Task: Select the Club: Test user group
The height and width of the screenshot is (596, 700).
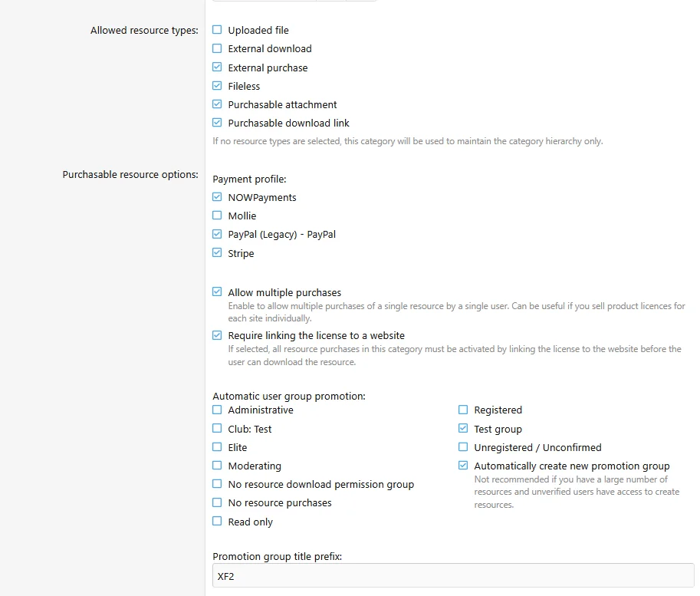Action: [x=217, y=428]
